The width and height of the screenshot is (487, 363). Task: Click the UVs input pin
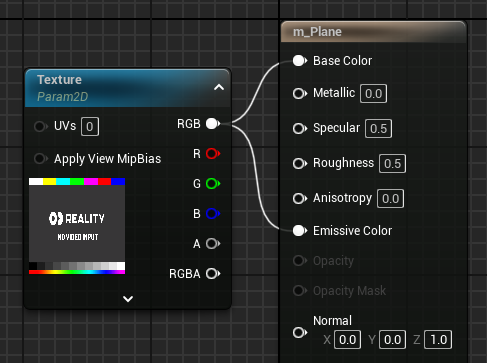(x=41, y=126)
